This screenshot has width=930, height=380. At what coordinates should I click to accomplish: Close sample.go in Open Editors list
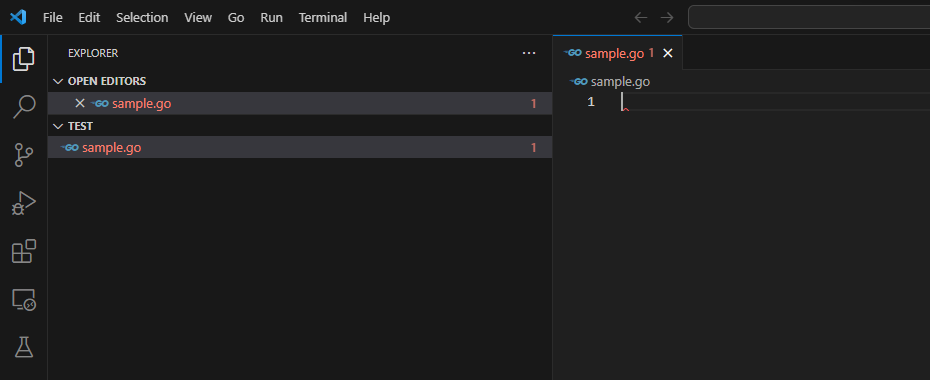tap(80, 103)
